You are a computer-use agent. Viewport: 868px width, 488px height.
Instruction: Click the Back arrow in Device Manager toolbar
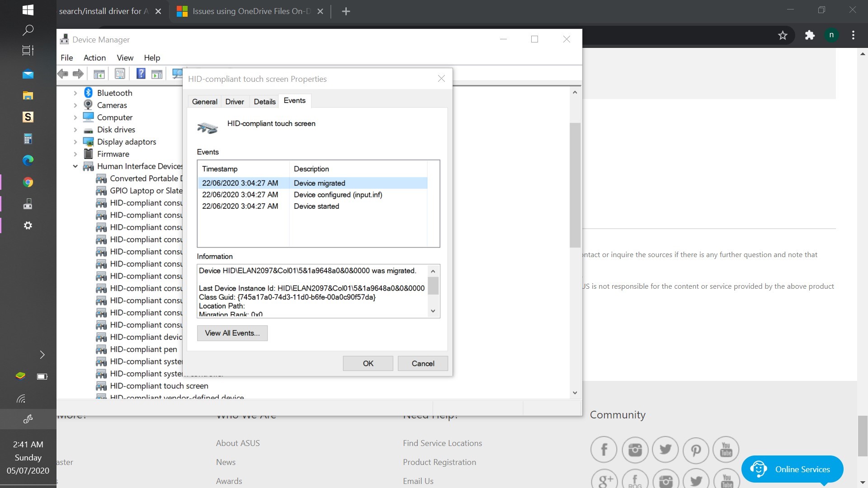click(63, 74)
